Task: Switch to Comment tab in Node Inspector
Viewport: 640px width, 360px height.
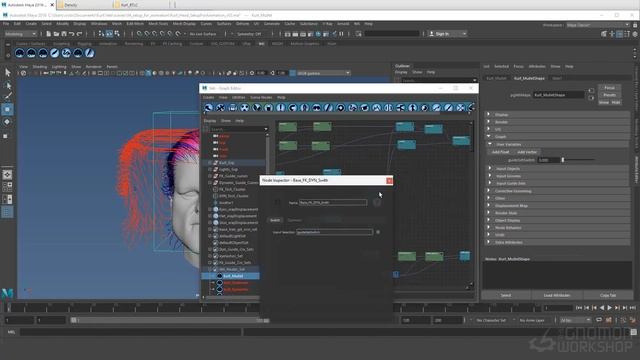Action: click(x=295, y=220)
